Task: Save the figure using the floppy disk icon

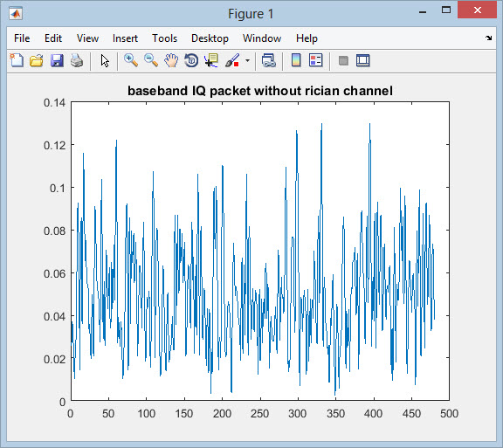Action: [57, 60]
